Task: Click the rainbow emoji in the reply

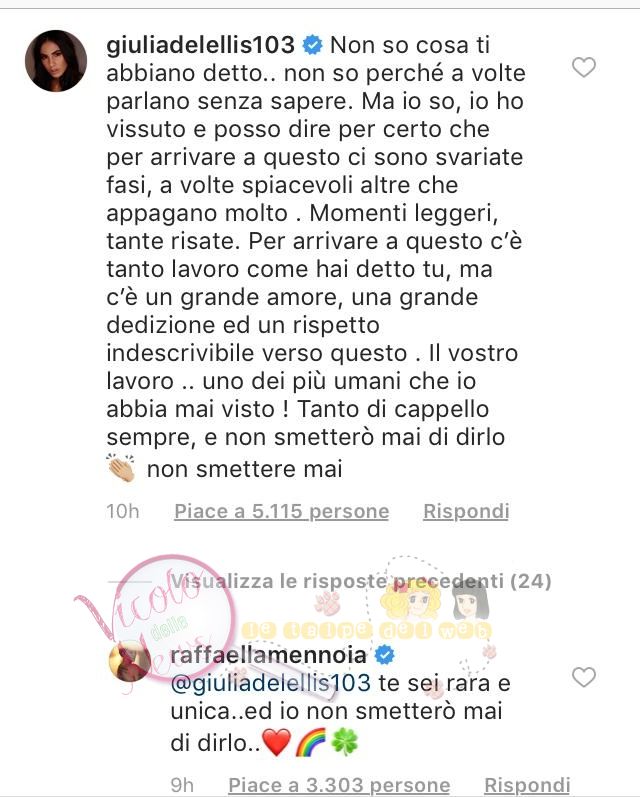Action: coord(311,743)
